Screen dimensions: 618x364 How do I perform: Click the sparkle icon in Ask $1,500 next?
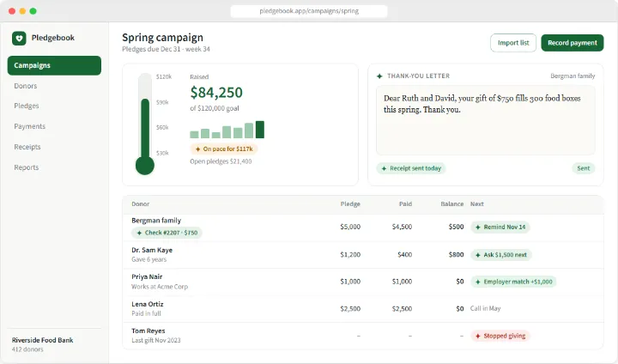[478, 255]
